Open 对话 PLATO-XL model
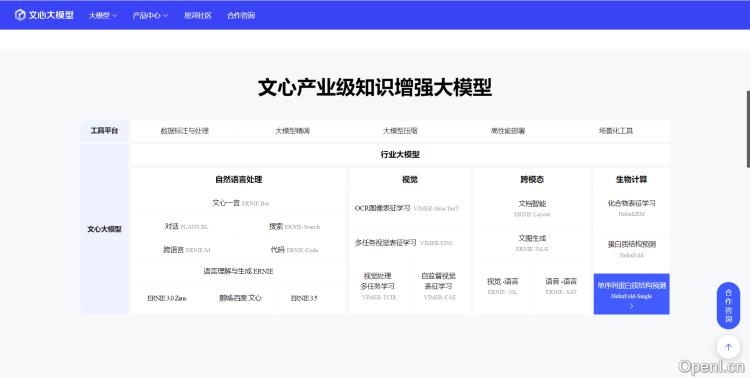 [186, 226]
